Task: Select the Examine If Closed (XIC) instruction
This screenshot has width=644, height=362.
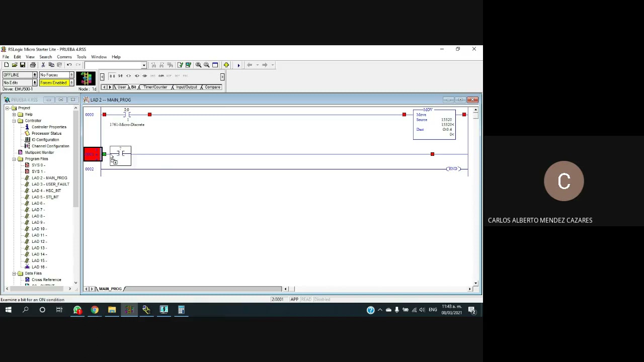Action: [x=112, y=76]
